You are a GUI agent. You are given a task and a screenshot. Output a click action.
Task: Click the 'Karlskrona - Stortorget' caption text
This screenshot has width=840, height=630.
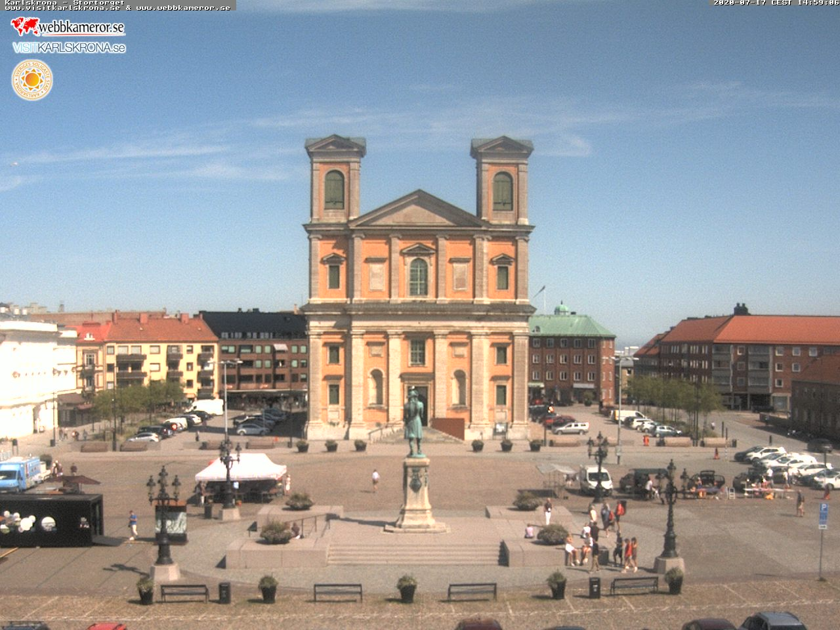click(x=64, y=3)
